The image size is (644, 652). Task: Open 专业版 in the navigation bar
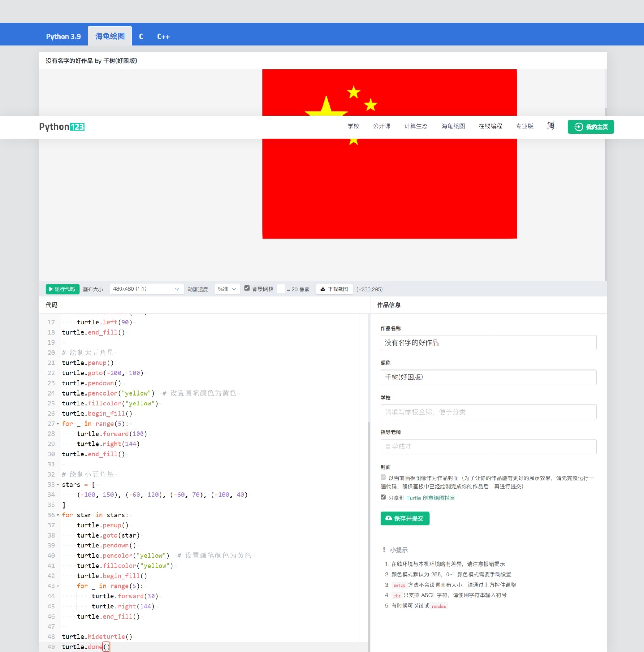coord(524,126)
